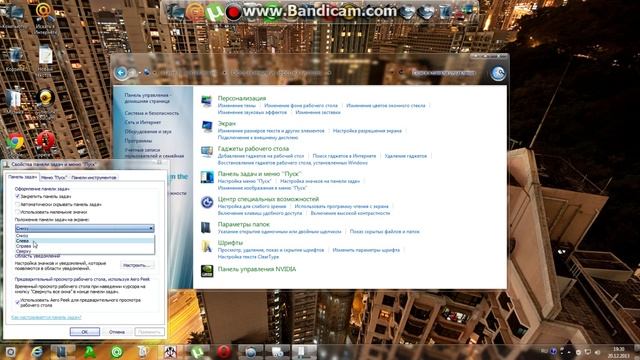
Task: Select Сверху in position list
Action: point(85,251)
